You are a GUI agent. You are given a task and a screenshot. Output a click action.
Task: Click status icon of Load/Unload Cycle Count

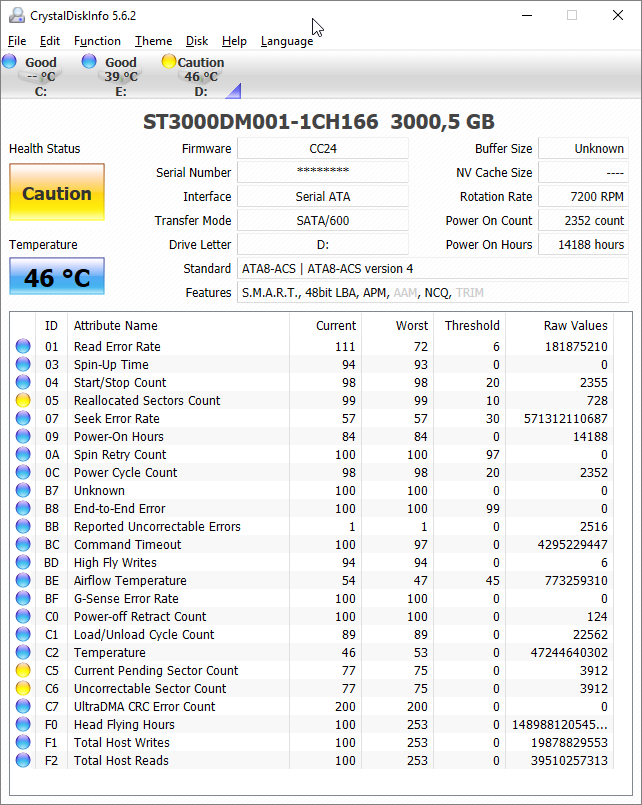[x=23, y=635]
